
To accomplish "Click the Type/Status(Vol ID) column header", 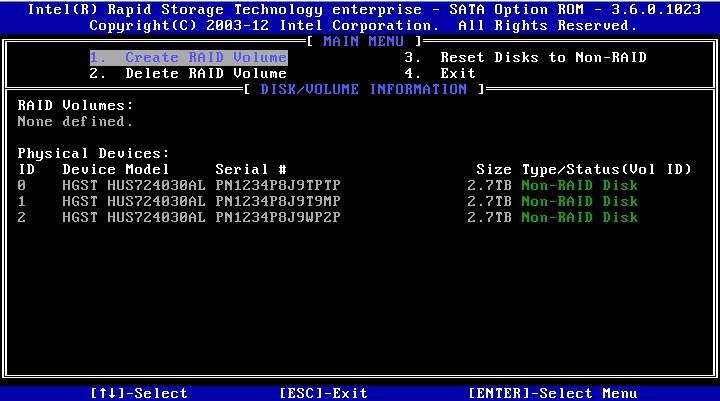I will point(606,169).
